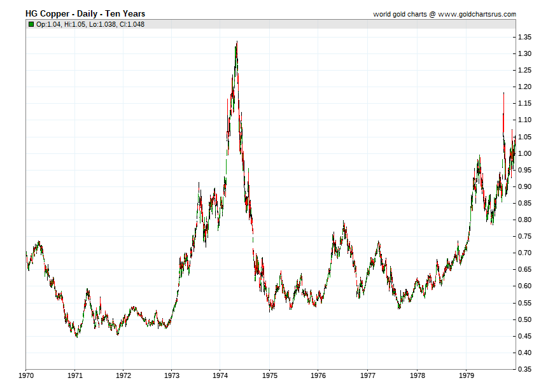Click the 1.00 price axis label
The image size is (541, 392).
point(525,153)
